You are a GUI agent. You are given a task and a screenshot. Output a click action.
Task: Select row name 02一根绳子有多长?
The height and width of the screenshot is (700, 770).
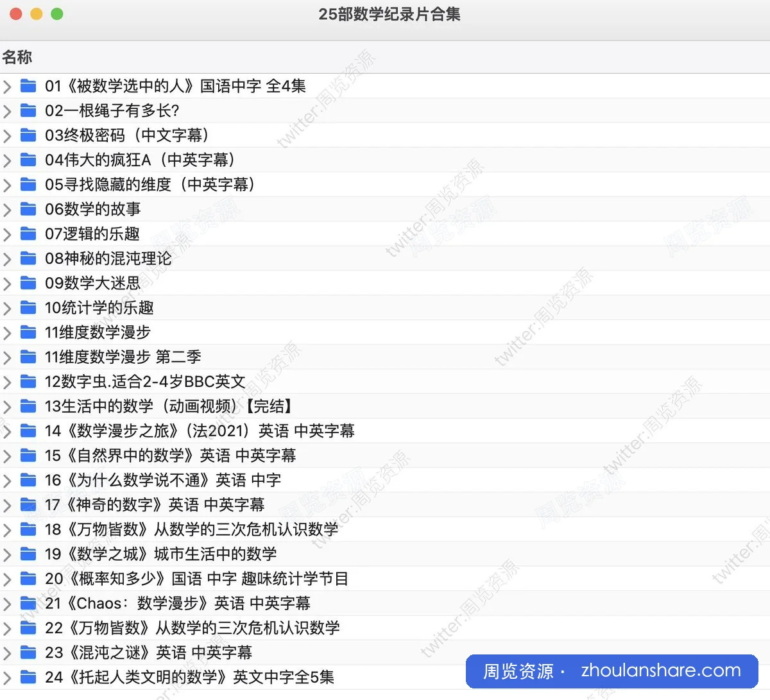pos(112,110)
